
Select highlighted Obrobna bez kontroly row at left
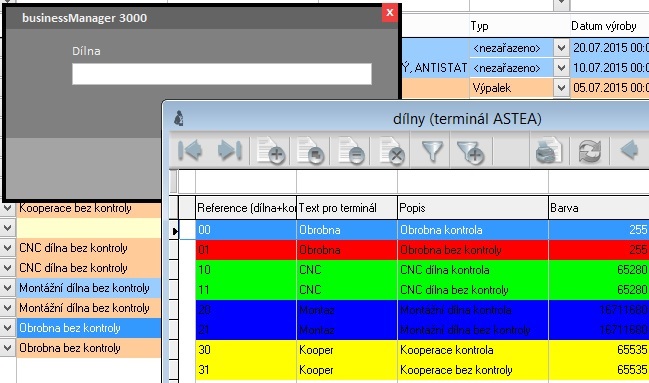89,328
